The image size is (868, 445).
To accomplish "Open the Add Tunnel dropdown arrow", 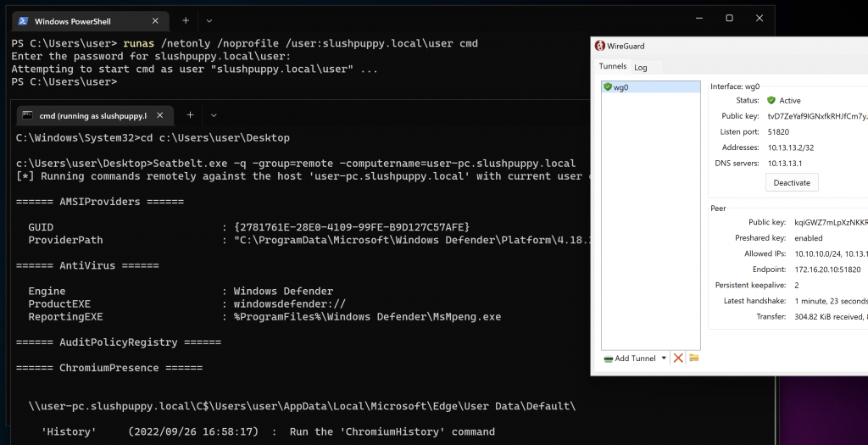I will (664, 359).
